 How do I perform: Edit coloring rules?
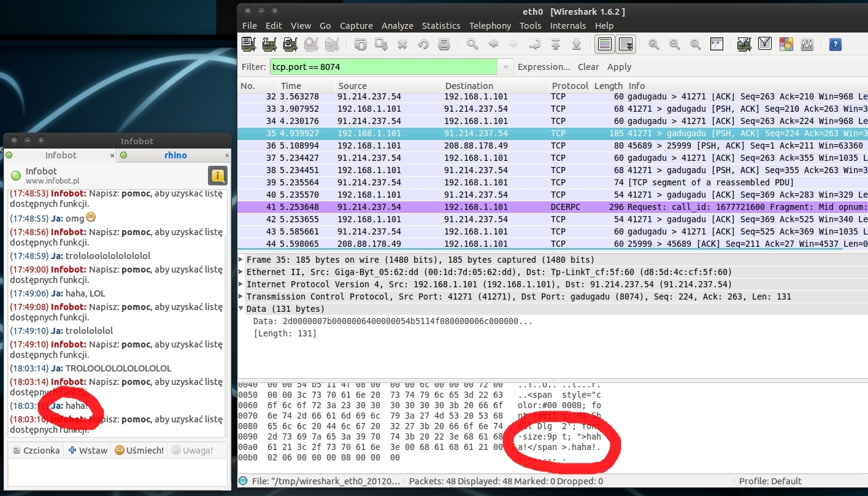coord(786,44)
